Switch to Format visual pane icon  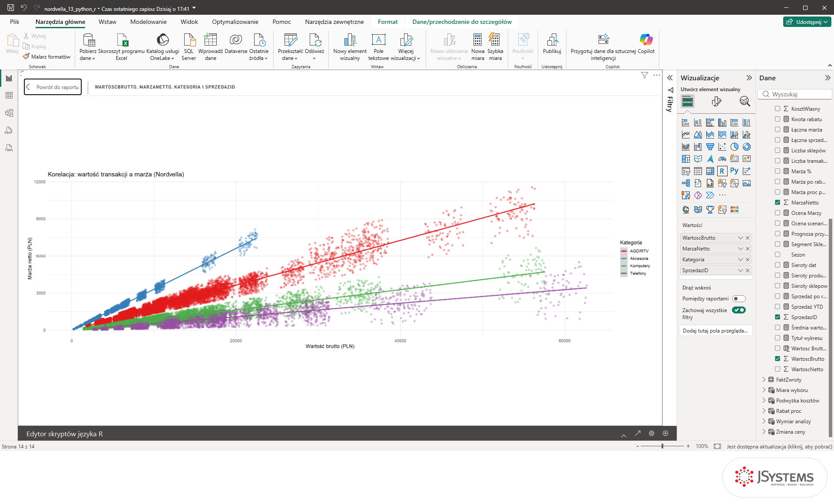click(x=716, y=102)
